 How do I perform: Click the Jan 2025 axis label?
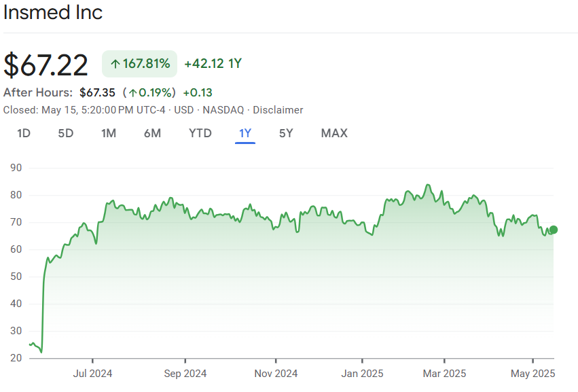(363, 374)
